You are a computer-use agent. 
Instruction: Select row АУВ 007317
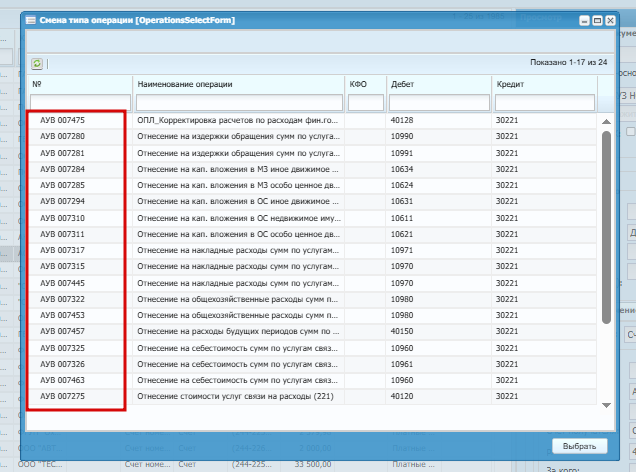tap(312, 251)
